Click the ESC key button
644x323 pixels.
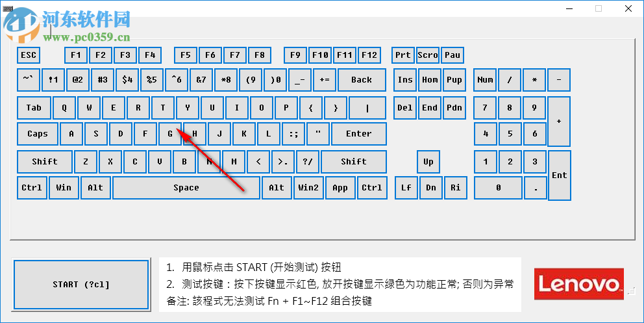tap(29, 55)
